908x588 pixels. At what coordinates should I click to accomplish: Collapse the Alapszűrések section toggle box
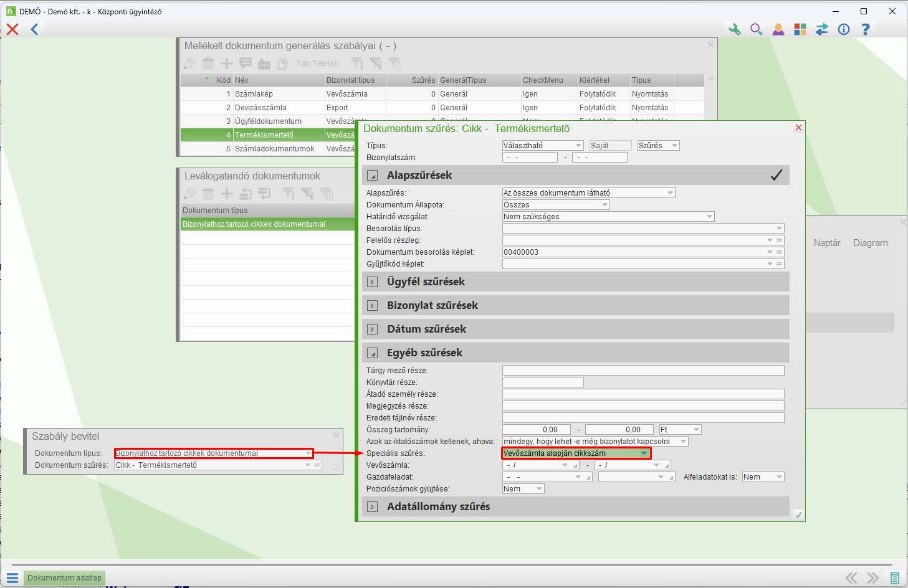373,176
